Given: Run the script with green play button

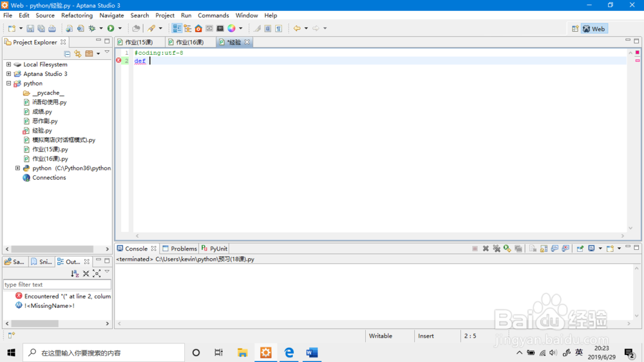Looking at the screenshot, I should point(111,28).
